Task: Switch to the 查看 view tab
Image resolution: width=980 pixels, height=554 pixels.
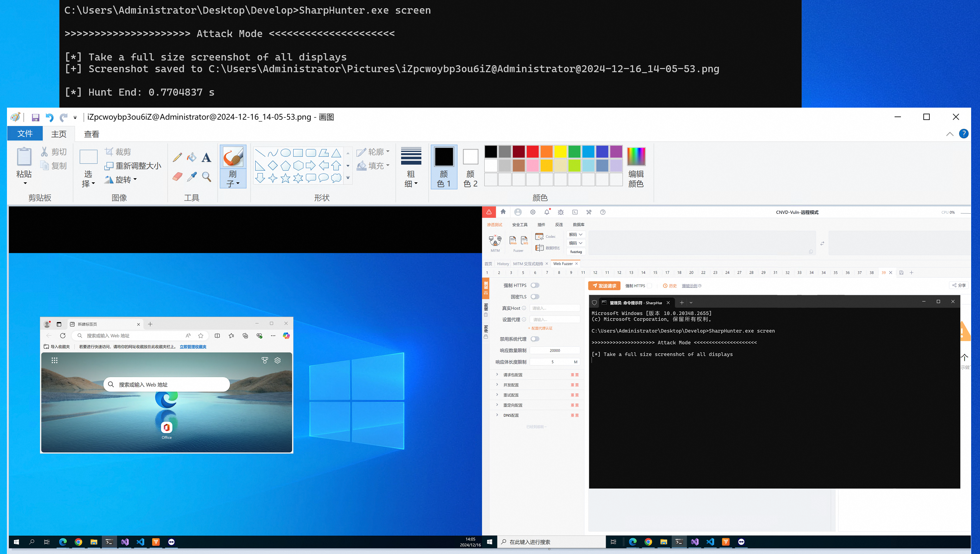Action: pos(92,134)
